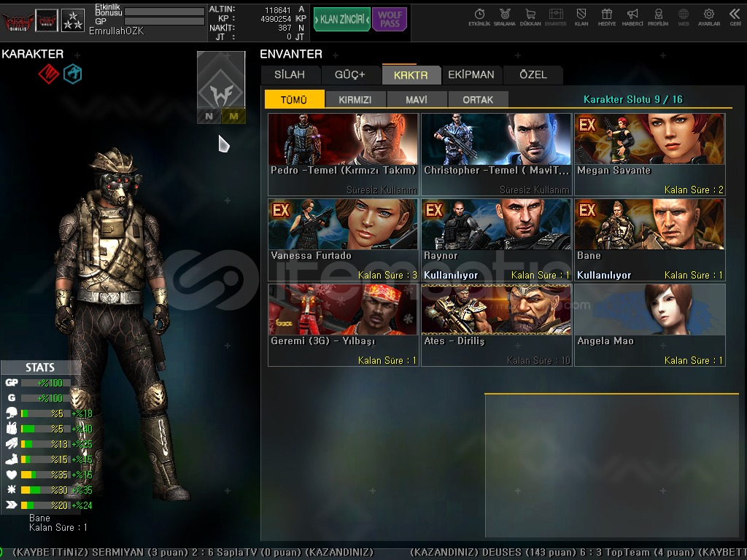Click the heart health stat icon
747x560 pixels.
pyautogui.click(x=12, y=474)
